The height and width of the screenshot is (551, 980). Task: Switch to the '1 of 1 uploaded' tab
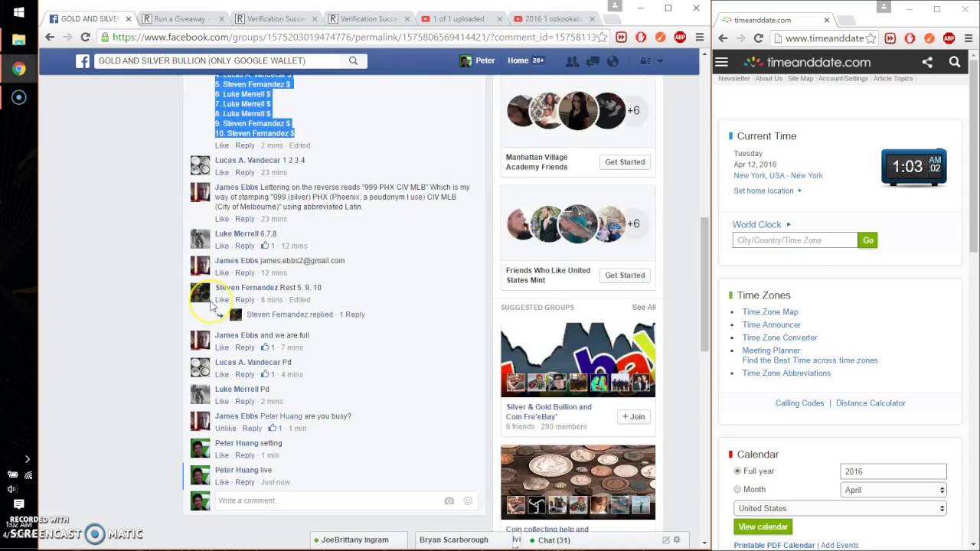coord(459,18)
